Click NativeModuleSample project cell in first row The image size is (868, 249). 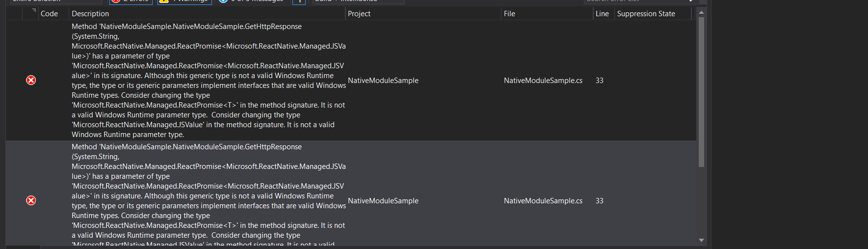pos(383,81)
